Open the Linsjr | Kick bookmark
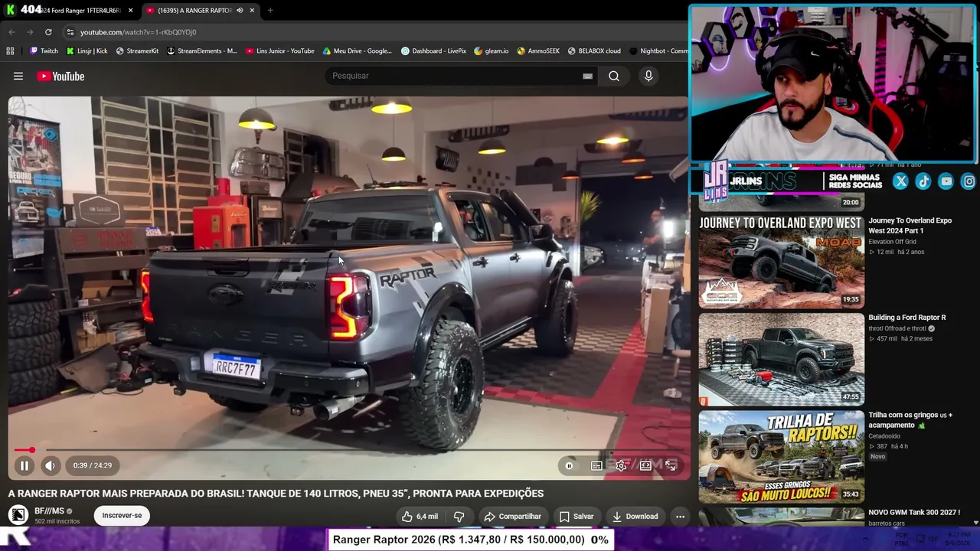 tap(87, 51)
